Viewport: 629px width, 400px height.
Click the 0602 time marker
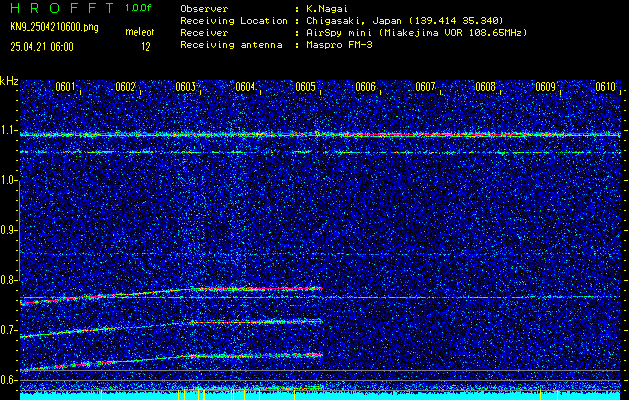[x=125, y=87]
